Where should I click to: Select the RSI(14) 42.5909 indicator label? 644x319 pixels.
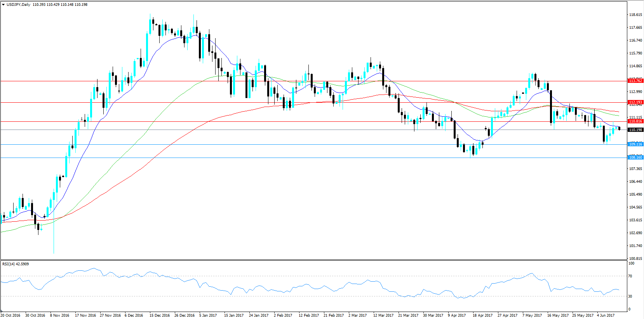pyautogui.click(x=16, y=264)
